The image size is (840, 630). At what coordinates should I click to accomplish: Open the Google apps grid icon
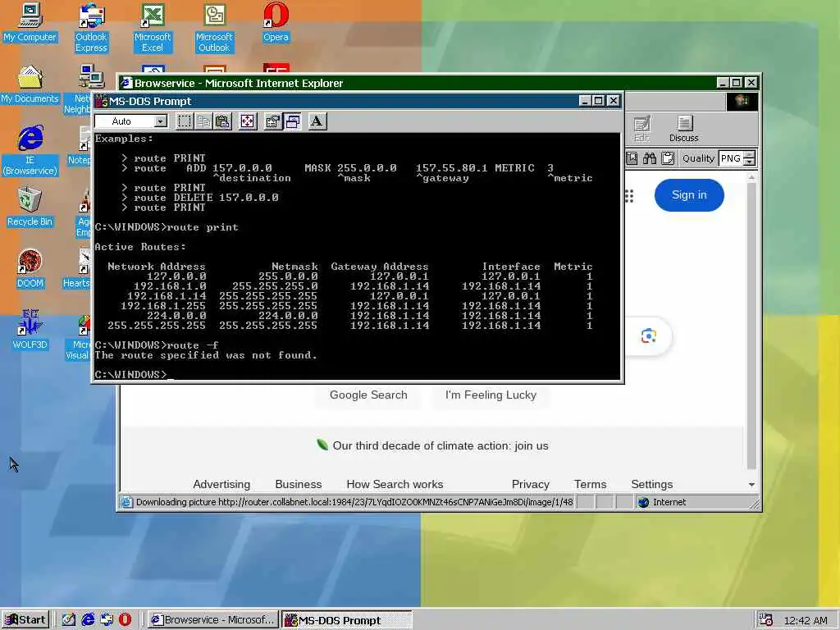coord(629,196)
